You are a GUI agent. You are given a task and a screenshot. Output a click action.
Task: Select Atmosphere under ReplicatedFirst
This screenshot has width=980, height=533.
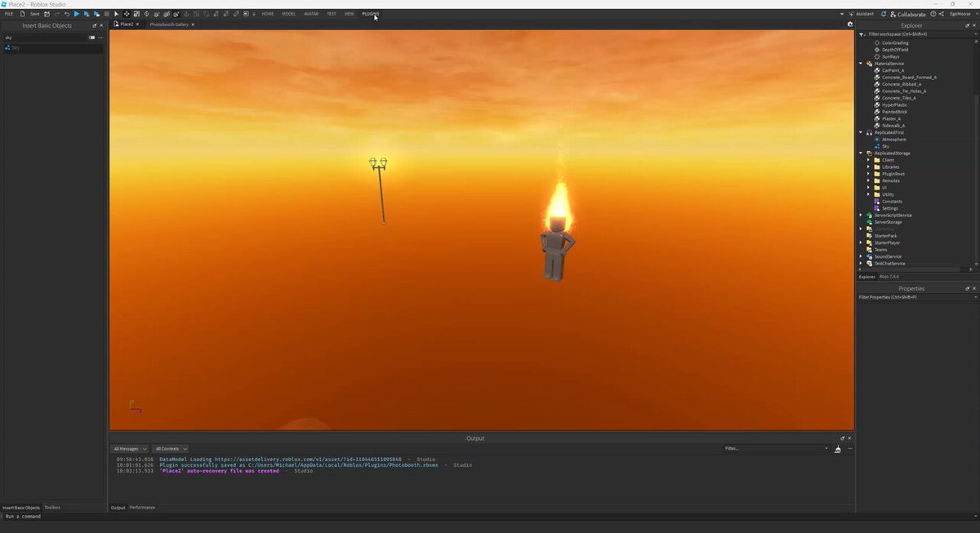[893, 140]
